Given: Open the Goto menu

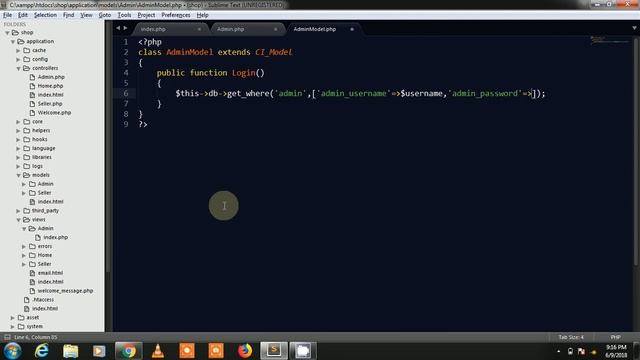Looking at the screenshot, I should click(104, 15).
